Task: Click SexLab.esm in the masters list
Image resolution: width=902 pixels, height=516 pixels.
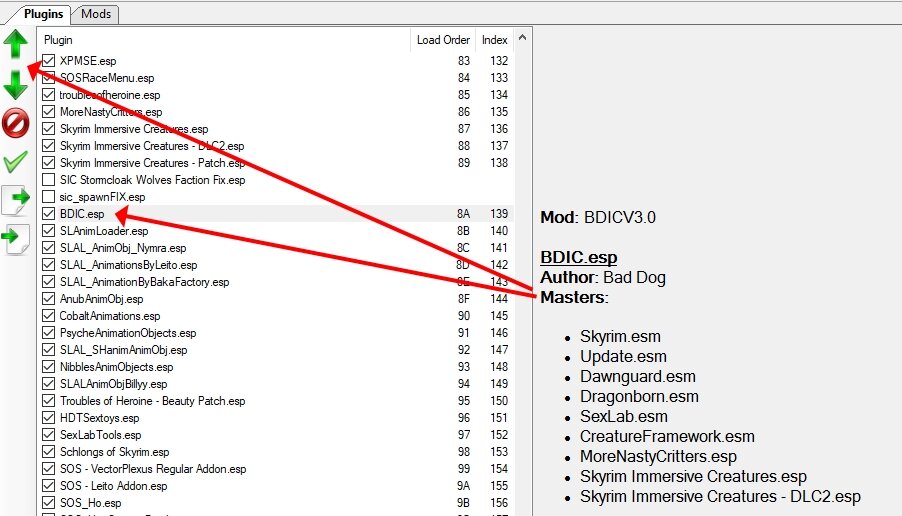Action: tap(624, 416)
